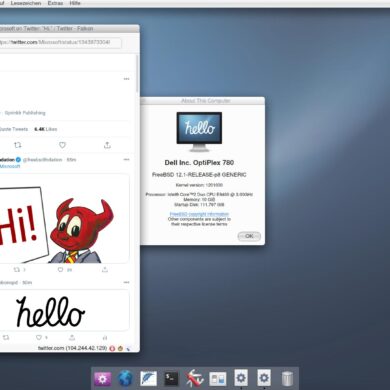Share the reply with the hello image
The height and width of the screenshot is (390, 390).
tap(72, 337)
